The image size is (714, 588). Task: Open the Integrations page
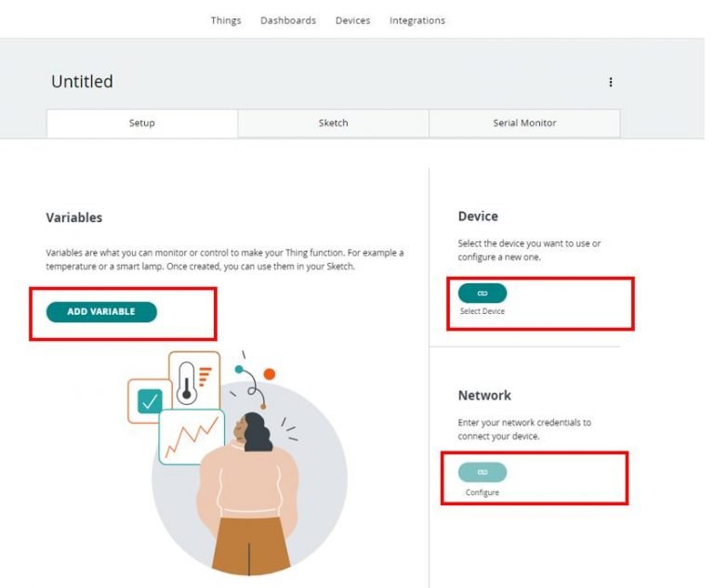pyautogui.click(x=417, y=20)
